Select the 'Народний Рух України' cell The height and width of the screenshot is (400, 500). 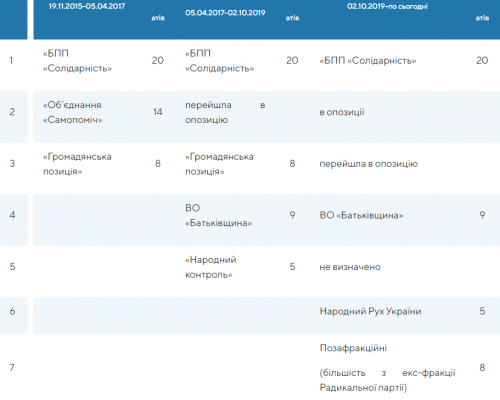click(370, 311)
